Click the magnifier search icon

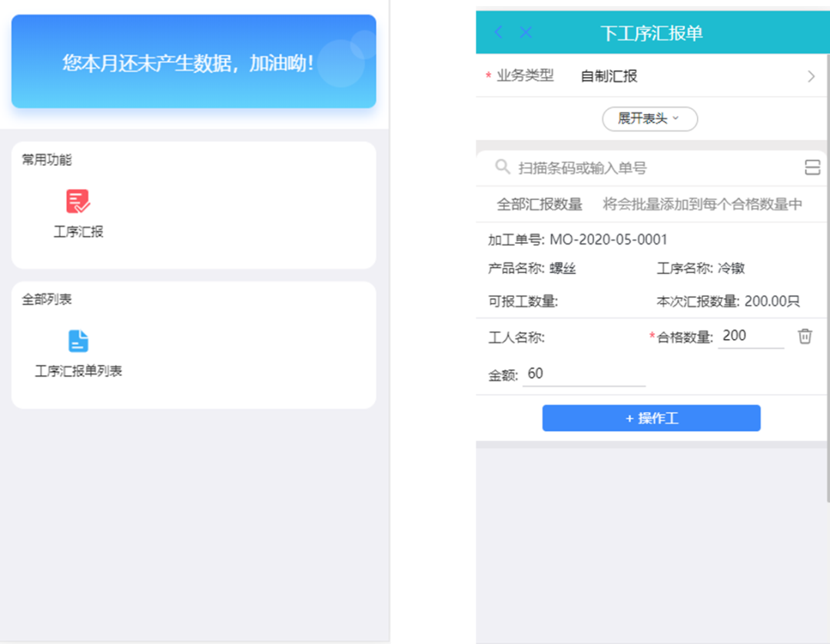pos(503,168)
